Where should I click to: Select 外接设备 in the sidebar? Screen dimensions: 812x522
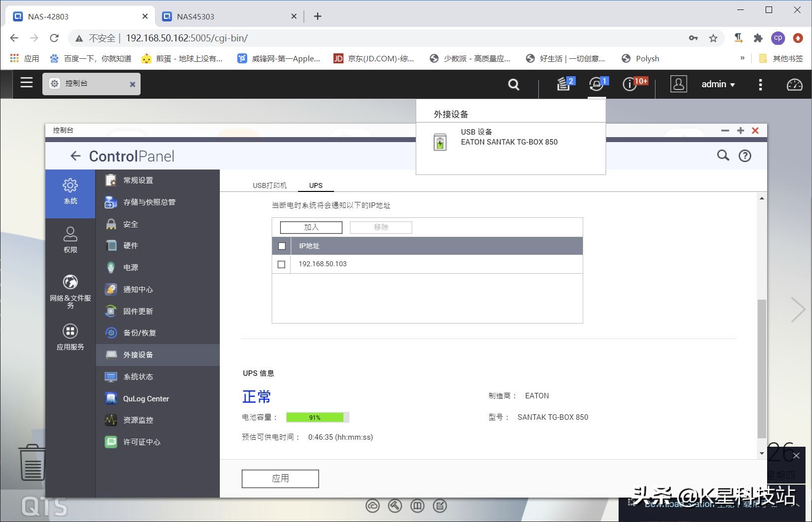(158, 354)
